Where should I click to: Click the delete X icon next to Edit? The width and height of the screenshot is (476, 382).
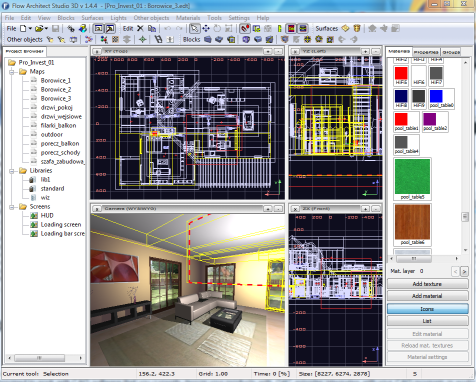[x=140, y=29]
